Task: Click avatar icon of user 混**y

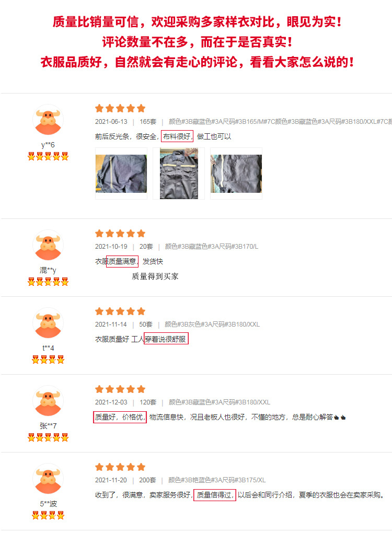Action: tap(48, 245)
